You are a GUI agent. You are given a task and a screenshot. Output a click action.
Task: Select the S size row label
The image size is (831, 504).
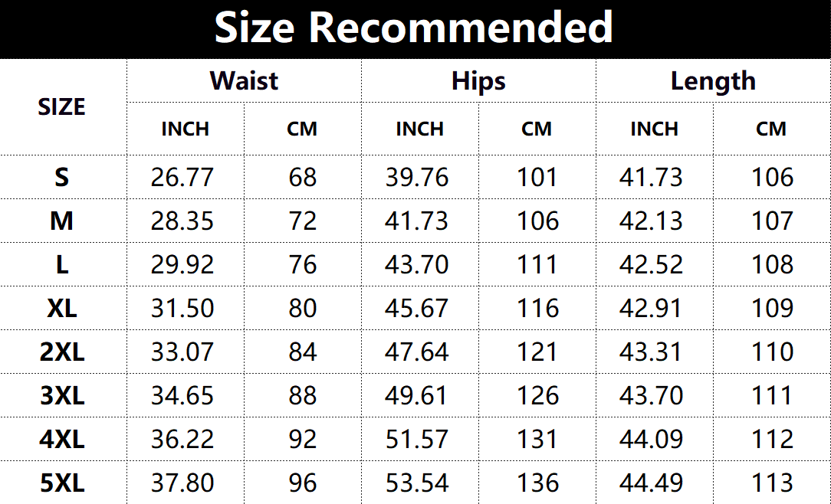click(62, 178)
